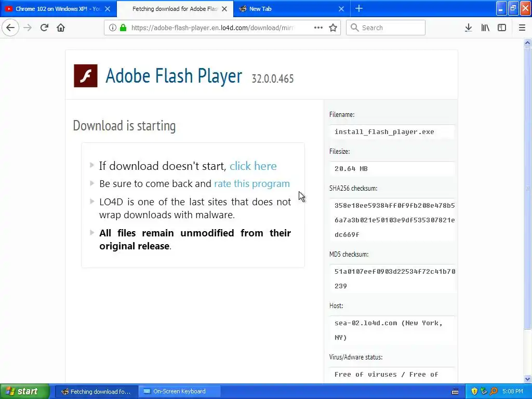Viewport: 532px width, 399px height.
Task: Select the On-Screen Keyboard taskbar button
Action: point(180,392)
